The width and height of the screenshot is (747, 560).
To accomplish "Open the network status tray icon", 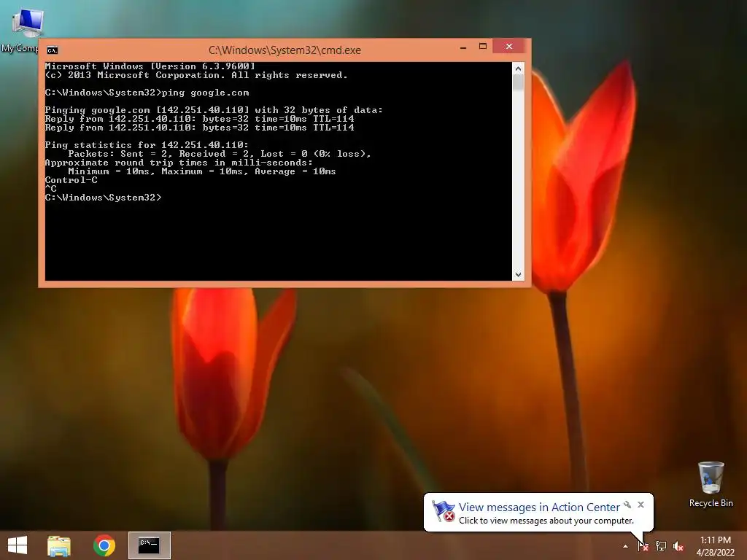I will point(661,545).
